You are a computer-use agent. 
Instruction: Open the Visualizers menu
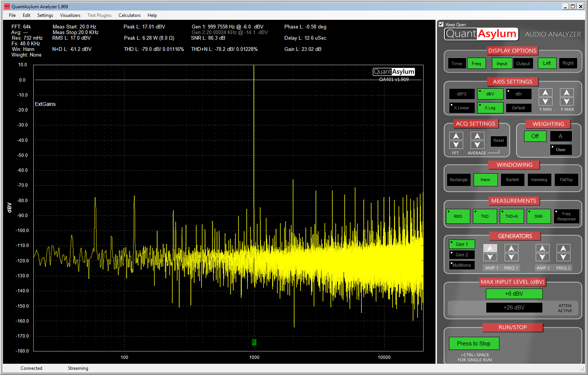click(x=70, y=15)
